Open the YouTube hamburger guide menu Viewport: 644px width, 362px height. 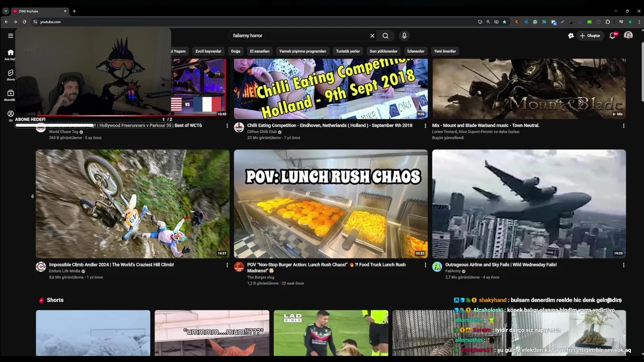click(10, 36)
